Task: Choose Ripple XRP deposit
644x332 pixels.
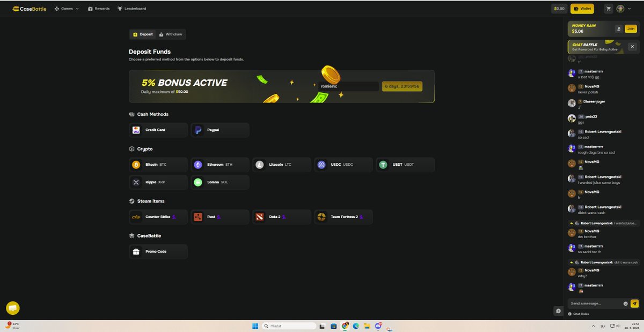Action: coord(158,182)
